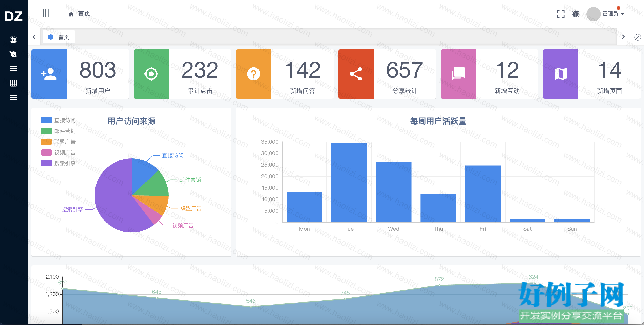The height and width of the screenshot is (325, 644).
Task: Click the 803 新增用户 value
Action: pyautogui.click(x=98, y=70)
